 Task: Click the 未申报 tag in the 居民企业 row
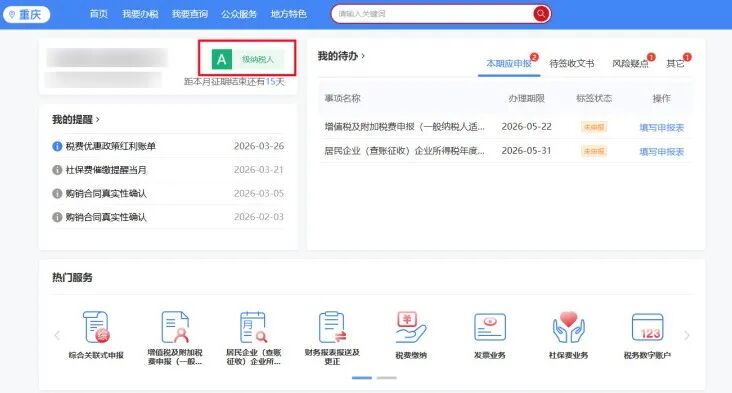[594, 151]
